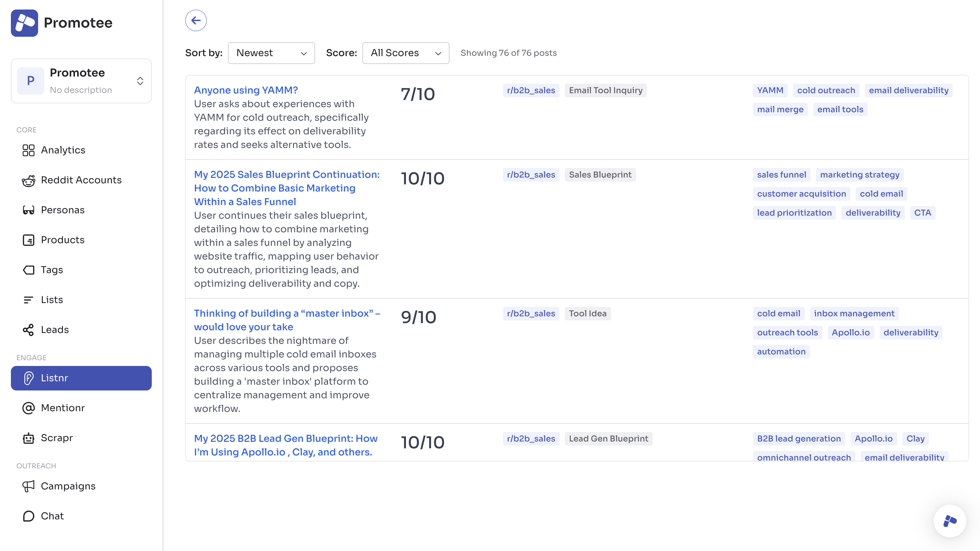Open Chat from the sidebar
The height and width of the screenshot is (551, 980).
tap(52, 516)
